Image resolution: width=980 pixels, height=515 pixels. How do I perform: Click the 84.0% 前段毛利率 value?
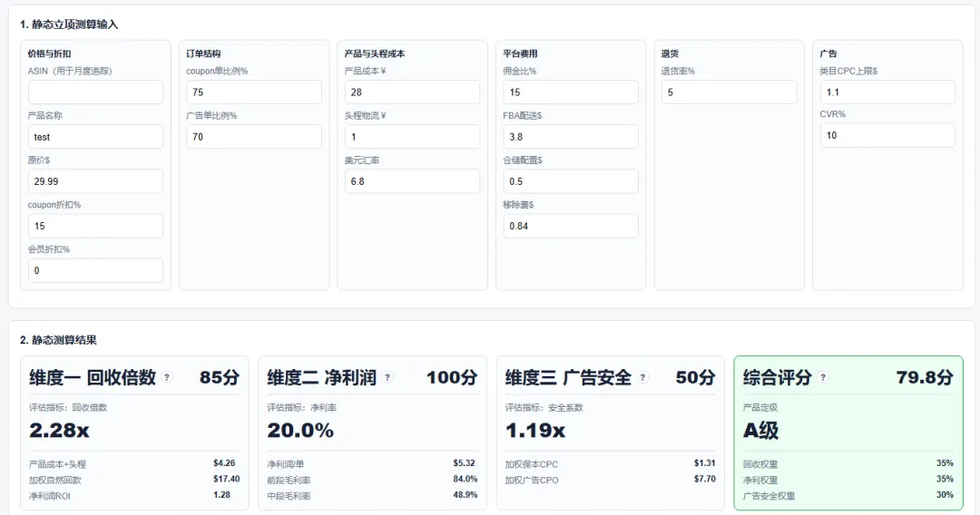tap(465, 479)
